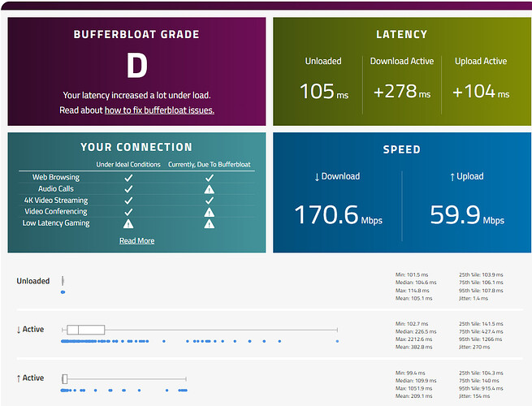The height and width of the screenshot is (406, 532).
Task: Open the Read More link
Action: (x=136, y=240)
